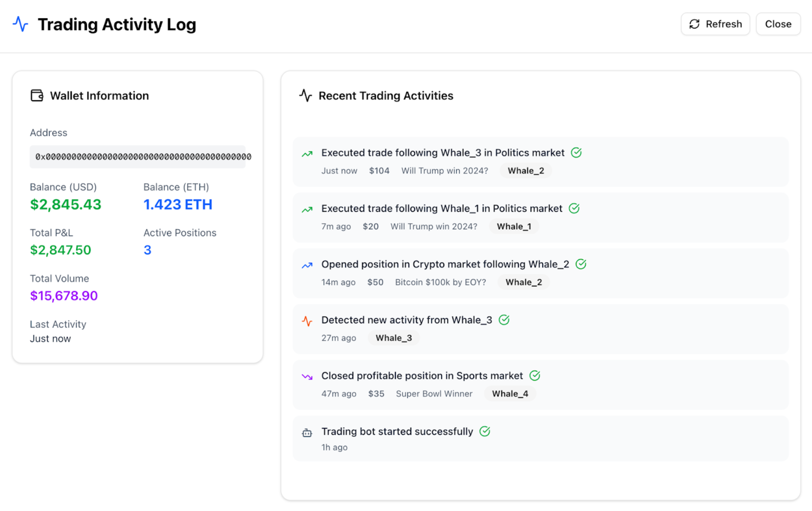The height and width of the screenshot is (511, 812).
Task: Click the $15,678.90 total volume value
Action: (64, 296)
